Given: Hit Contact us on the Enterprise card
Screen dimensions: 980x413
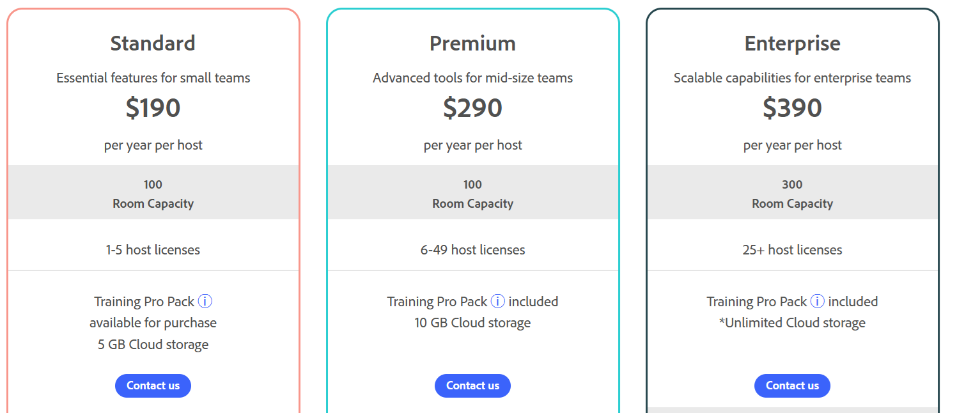Looking at the screenshot, I should 792,386.
